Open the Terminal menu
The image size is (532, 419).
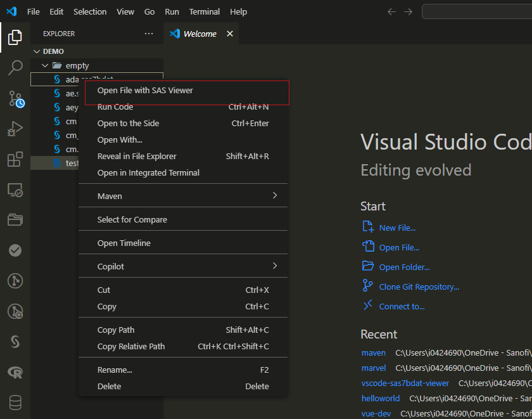point(204,12)
